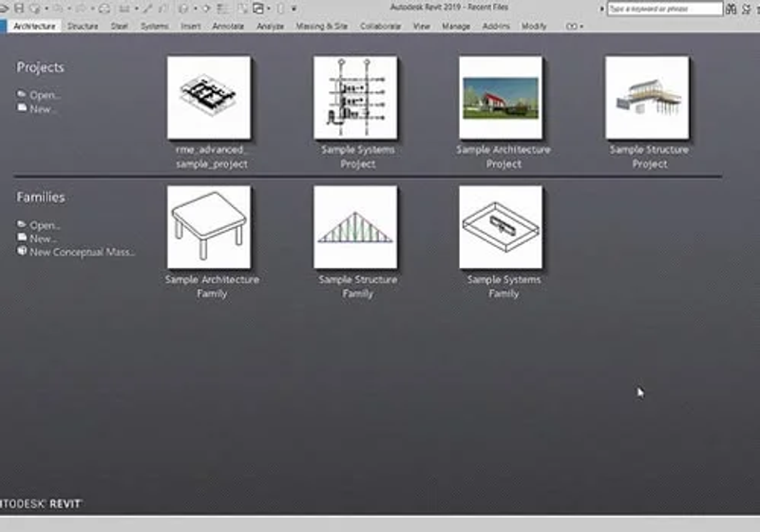
Task: Open the Massing & Site ribbon tab
Action: [x=322, y=27]
